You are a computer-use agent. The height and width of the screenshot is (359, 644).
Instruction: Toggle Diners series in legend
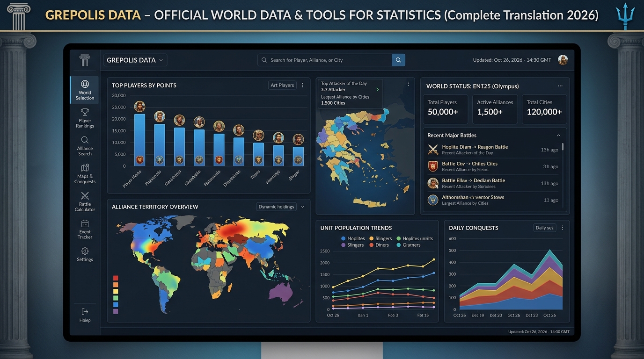[379, 245]
